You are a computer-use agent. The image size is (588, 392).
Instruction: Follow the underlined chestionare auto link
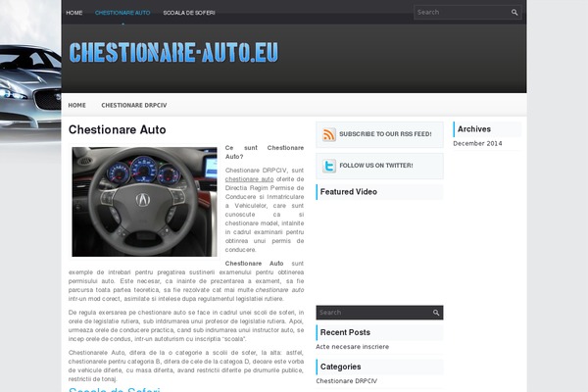[x=249, y=179]
